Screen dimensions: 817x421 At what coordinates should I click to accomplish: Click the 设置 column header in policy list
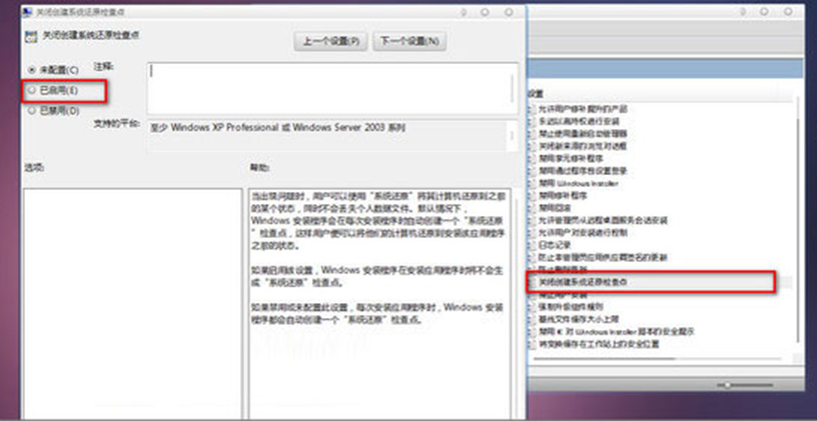pos(536,94)
